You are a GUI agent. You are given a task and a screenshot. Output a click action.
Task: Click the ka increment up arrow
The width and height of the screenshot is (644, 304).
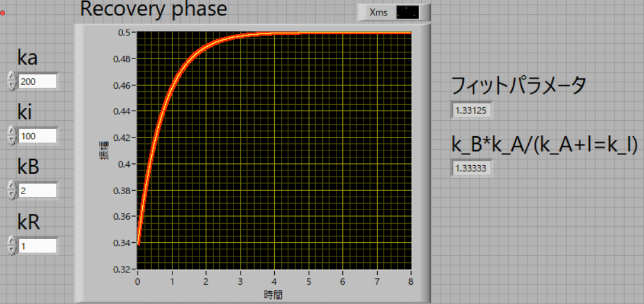pos(12,77)
